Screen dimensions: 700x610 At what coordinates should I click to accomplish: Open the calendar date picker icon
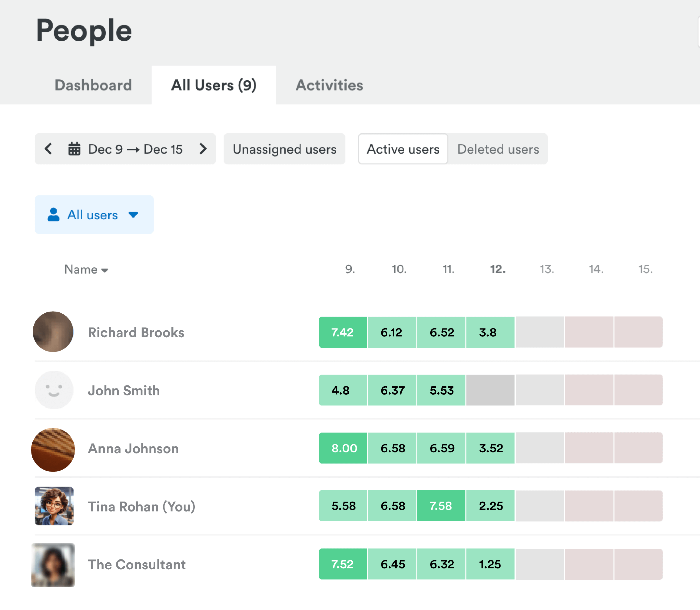coord(74,149)
